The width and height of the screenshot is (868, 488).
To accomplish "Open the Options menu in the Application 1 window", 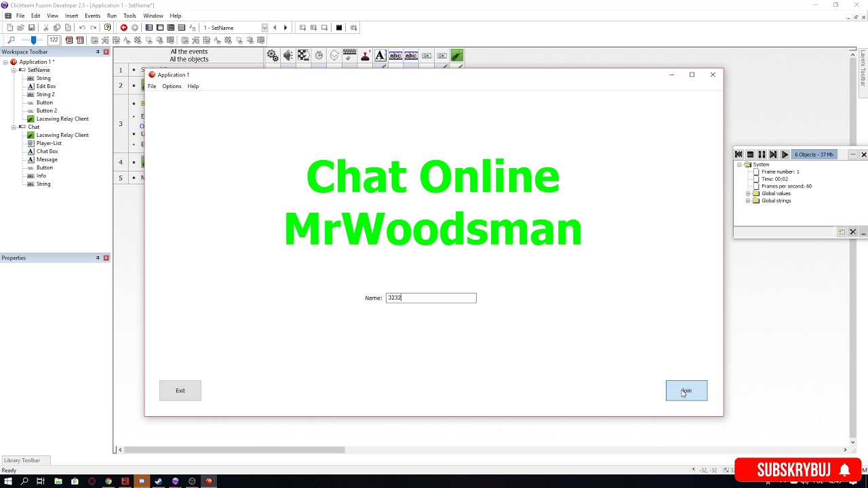I will tap(172, 86).
